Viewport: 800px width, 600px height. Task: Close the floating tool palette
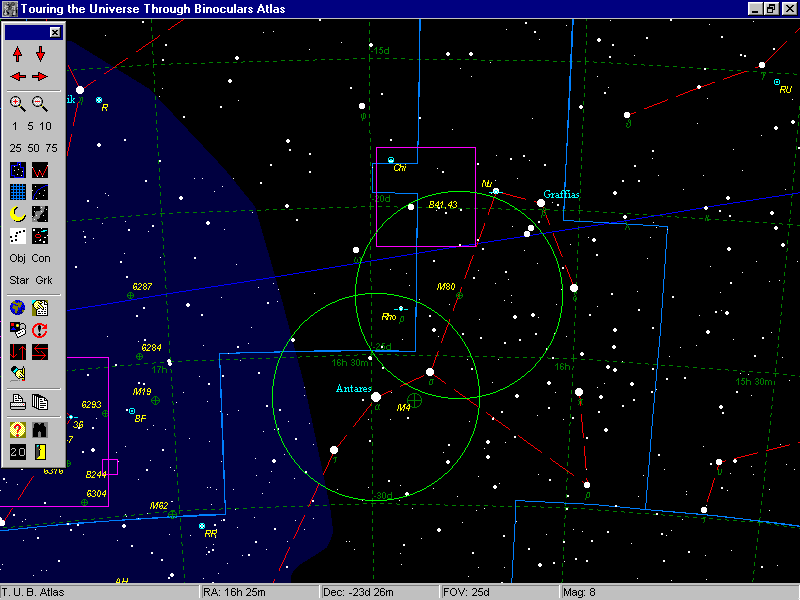(55, 33)
